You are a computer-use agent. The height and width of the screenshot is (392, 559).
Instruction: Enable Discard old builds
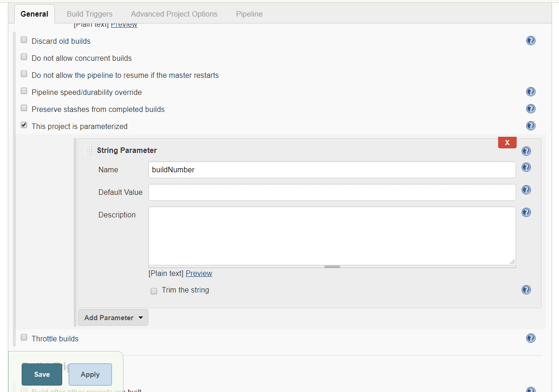tap(24, 40)
